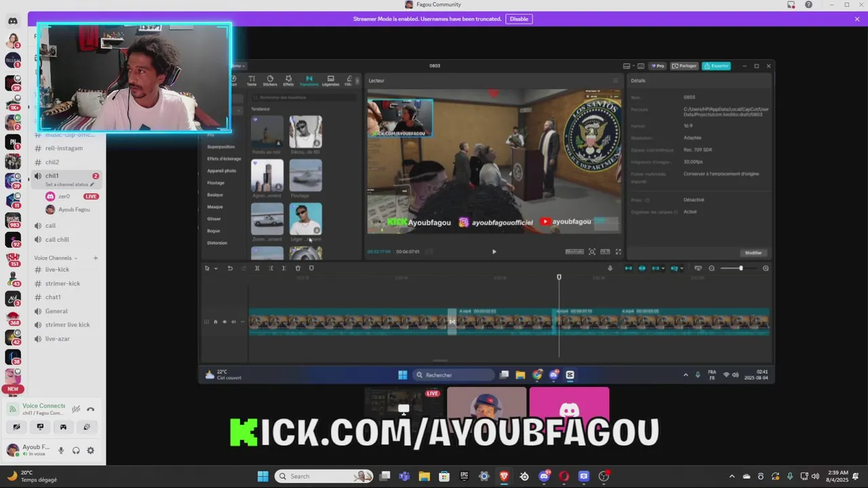868x488 pixels.
Task: Dismiss the Streamer Mode banner
Action: (857, 19)
